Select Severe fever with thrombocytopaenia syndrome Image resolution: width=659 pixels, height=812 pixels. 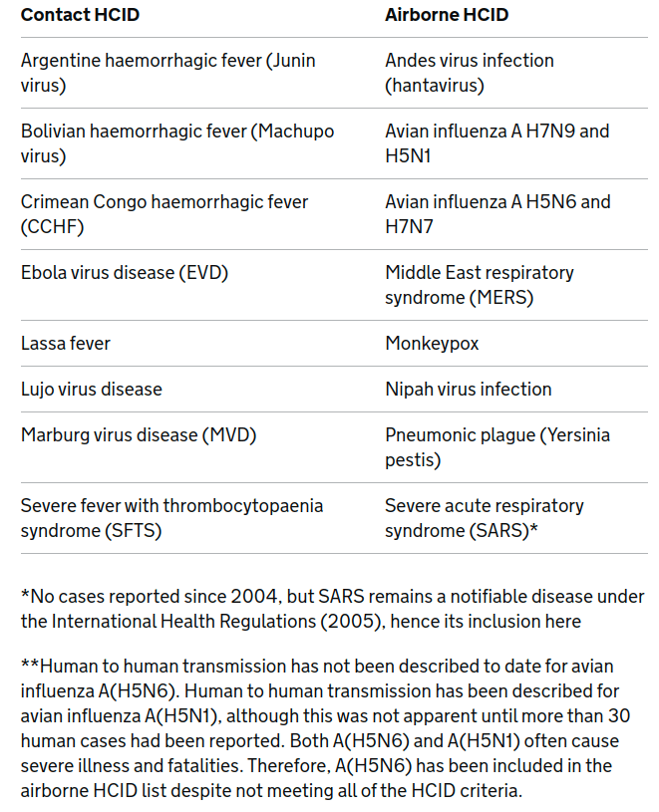tap(171, 518)
